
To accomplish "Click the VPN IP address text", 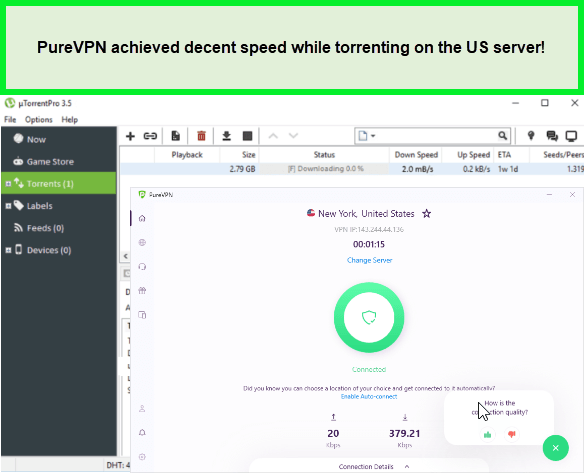I will point(369,229).
